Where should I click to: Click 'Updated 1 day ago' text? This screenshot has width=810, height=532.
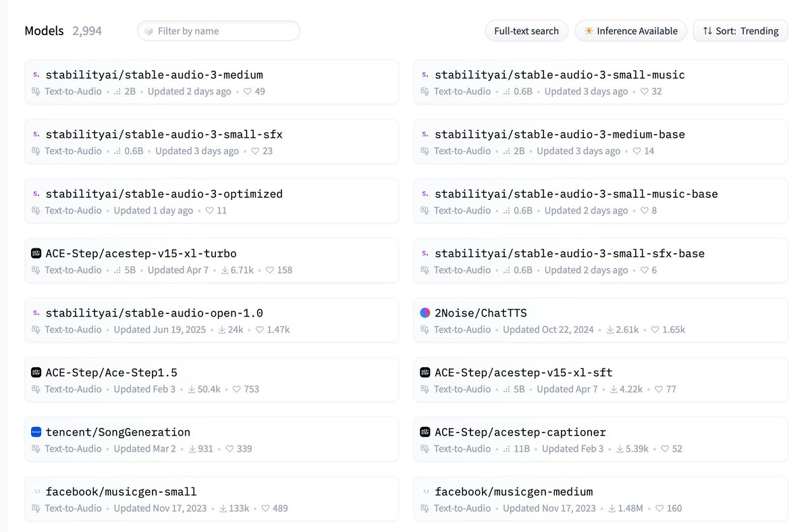[x=153, y=211]
